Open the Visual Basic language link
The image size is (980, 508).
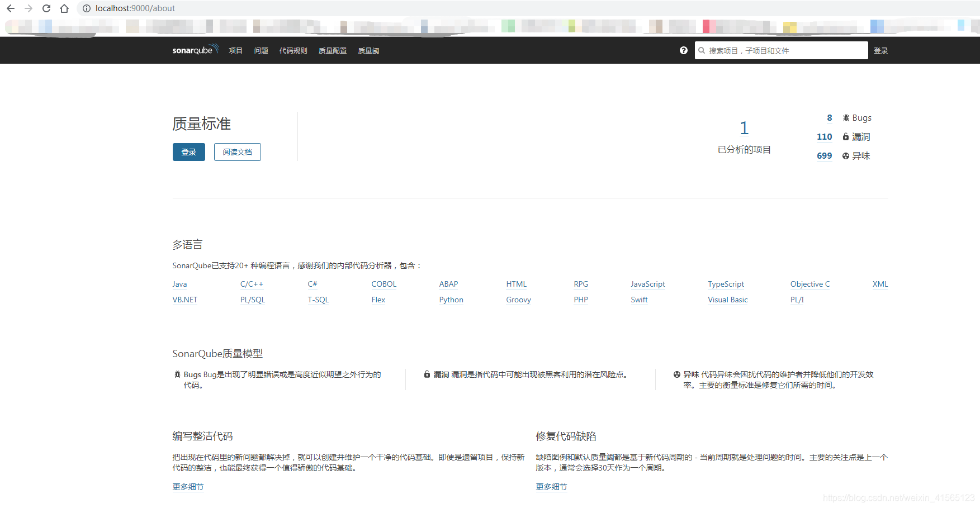tap(728, 300)
